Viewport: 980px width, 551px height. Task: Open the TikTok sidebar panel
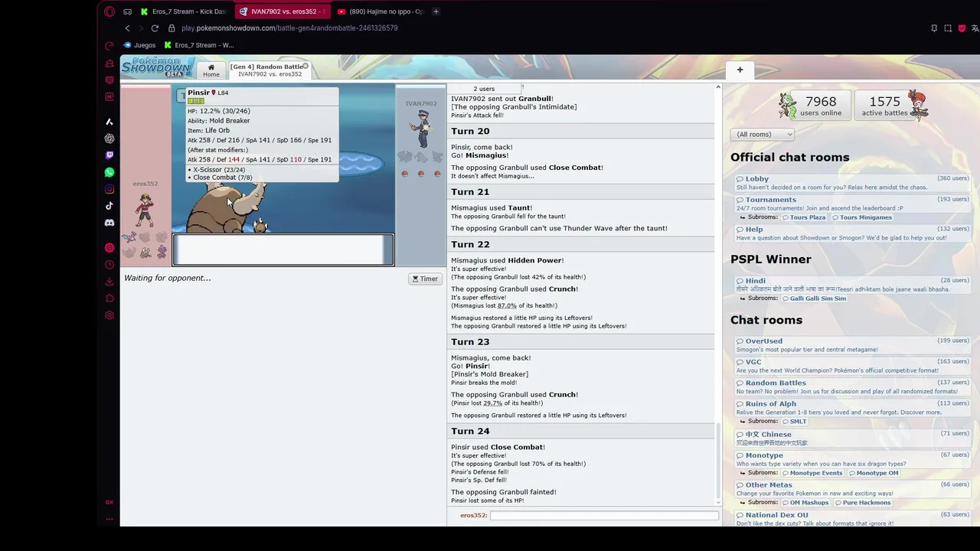pos(109,206)
